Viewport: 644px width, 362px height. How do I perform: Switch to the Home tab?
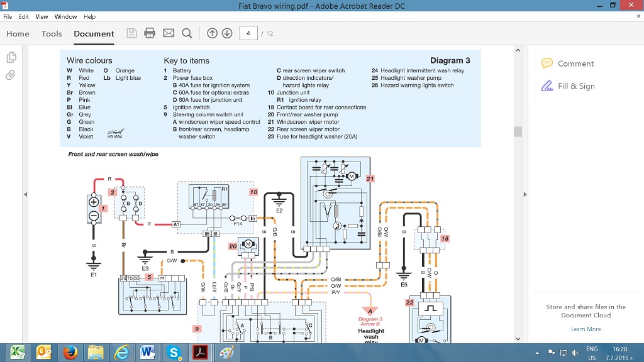(18, 34)
